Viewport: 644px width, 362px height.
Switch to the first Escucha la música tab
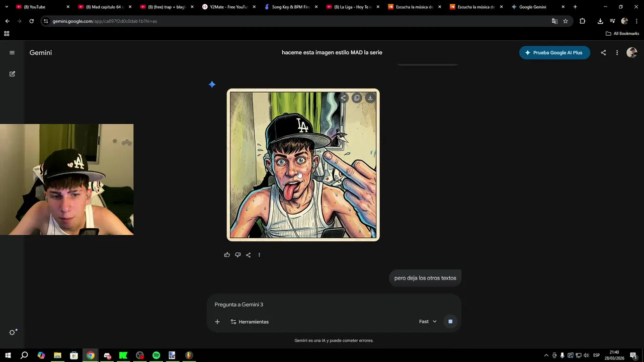[415, 7]
